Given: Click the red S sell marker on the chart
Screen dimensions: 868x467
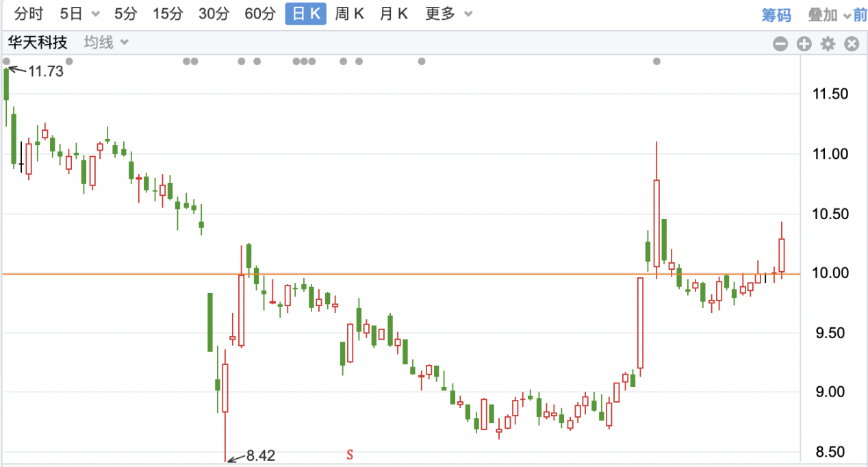Looking at the screenshot, I should (350, 454).
